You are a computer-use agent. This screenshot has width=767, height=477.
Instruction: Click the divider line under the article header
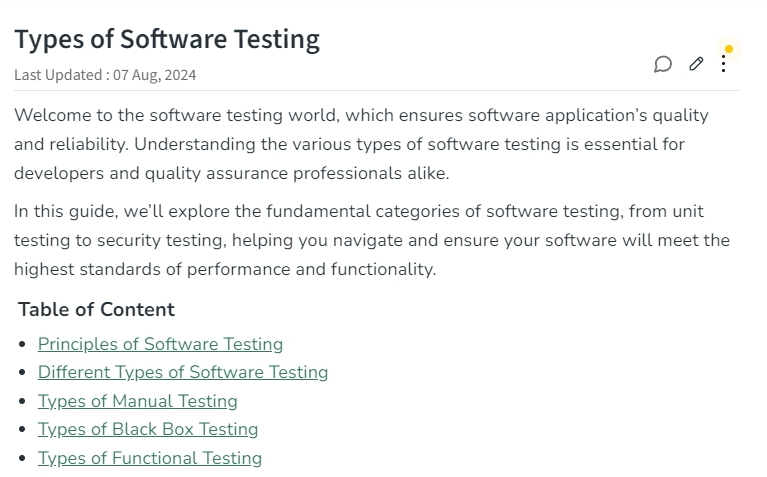click(377, 91)
